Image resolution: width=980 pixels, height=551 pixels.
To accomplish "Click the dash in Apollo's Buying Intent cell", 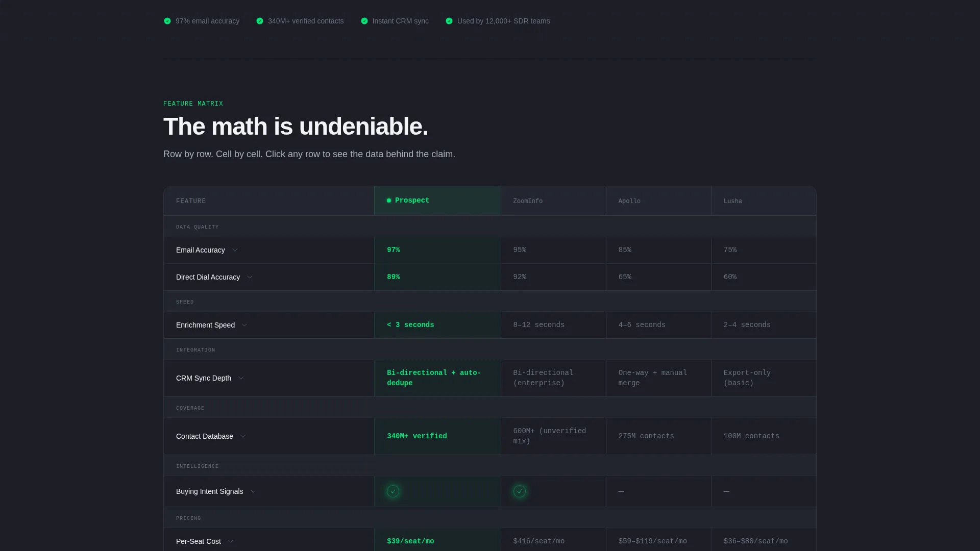I will 621,491.
